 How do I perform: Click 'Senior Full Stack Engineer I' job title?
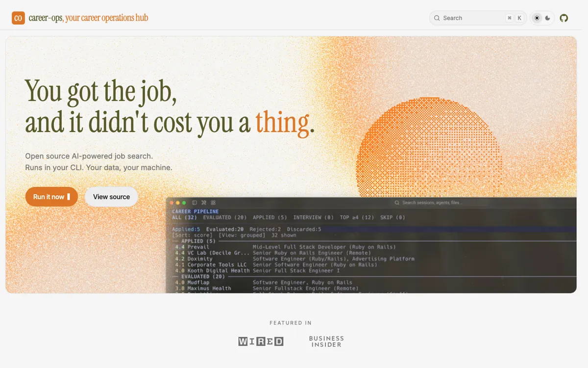(296, 270)
